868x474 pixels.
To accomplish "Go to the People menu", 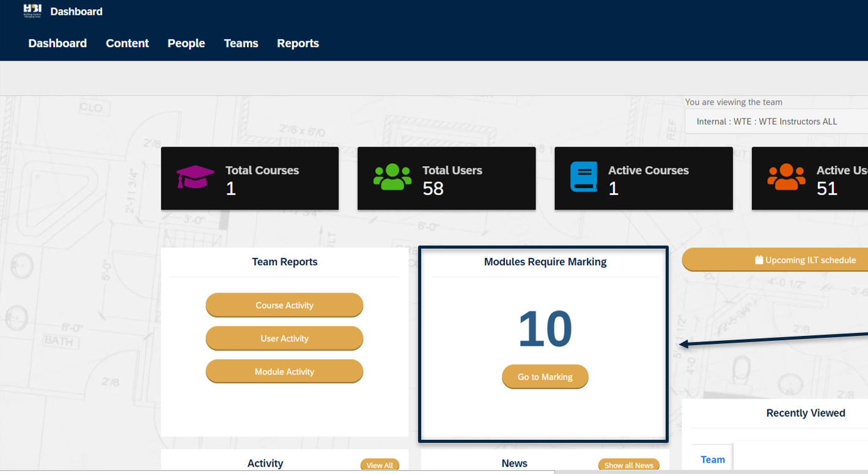I will coord(186,43).
